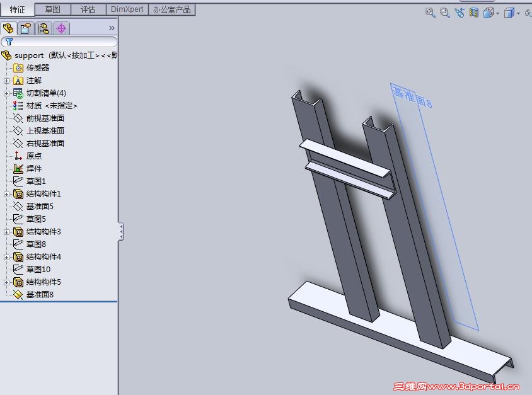This screenshot has height=395, width=532.
Task: Select 基准面5 in the feature tree
Action: pos(40,207)
